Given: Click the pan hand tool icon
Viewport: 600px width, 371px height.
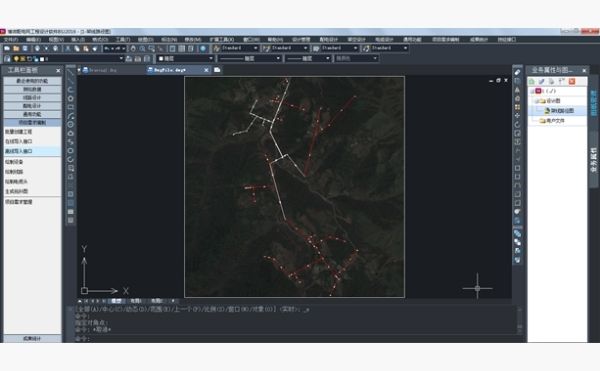Looking at the screenshot, I should [x=133, y=49].
